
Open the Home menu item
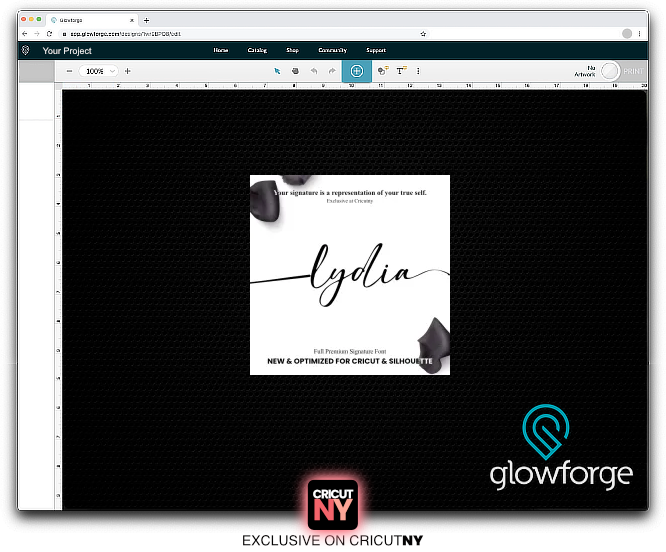tap(220, 50)
